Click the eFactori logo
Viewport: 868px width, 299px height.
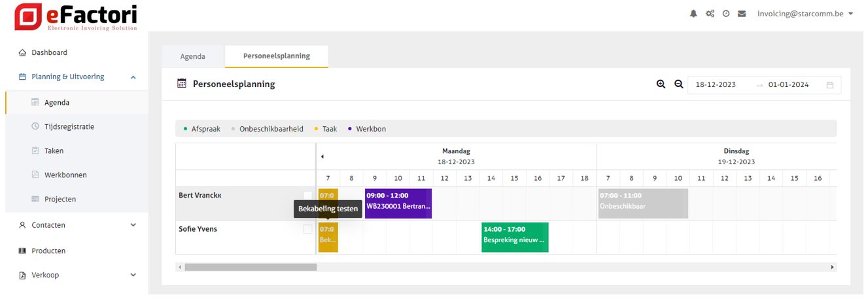click(x=76, y=17)
